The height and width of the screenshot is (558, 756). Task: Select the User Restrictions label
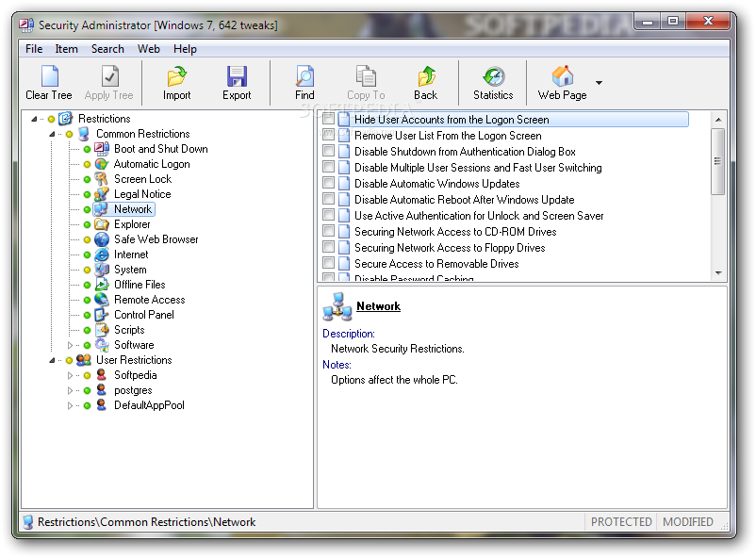tap(134, 360)
